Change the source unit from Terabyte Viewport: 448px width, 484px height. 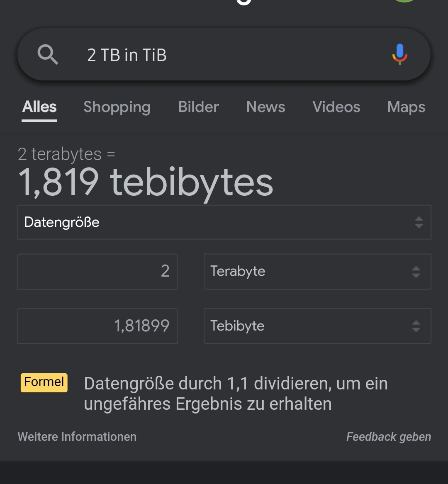click(317, 272)
